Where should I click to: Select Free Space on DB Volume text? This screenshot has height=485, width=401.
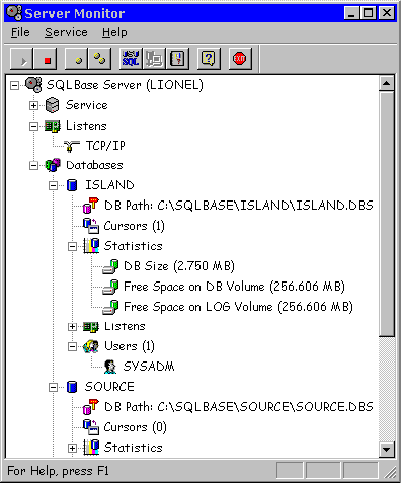point(234,287)
